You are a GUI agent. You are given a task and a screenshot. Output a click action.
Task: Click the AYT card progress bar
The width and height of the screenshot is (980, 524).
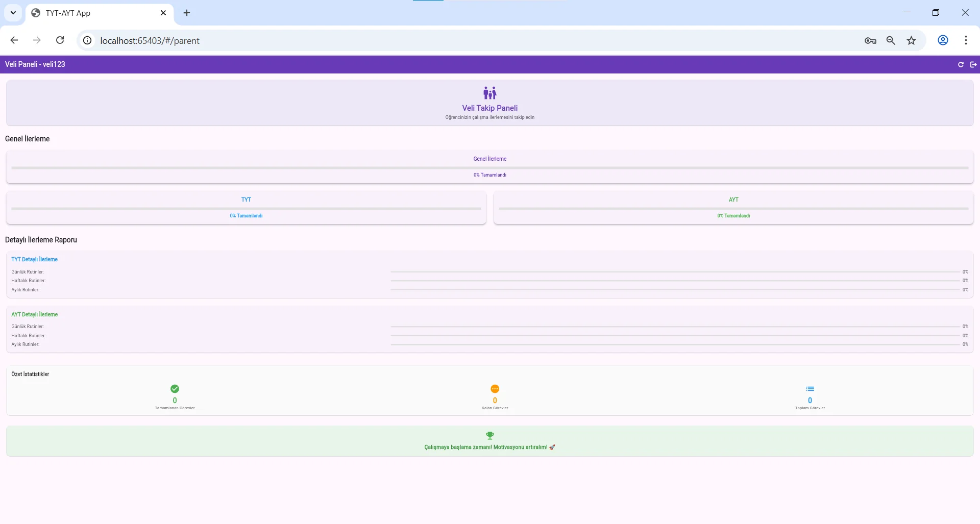click(733, 208)
